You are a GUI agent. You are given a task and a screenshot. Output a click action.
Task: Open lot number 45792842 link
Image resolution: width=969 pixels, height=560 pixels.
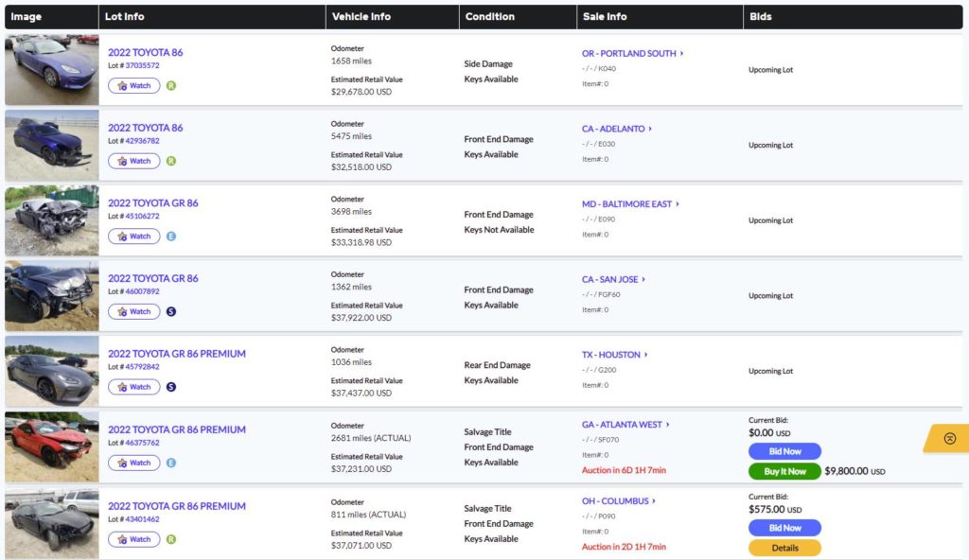142,367
